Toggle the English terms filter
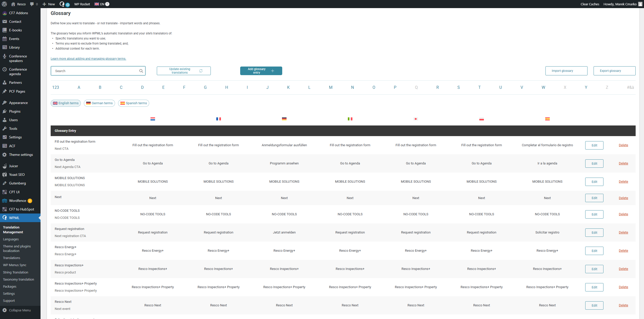The image size is (644, 319). click(66, 103)
